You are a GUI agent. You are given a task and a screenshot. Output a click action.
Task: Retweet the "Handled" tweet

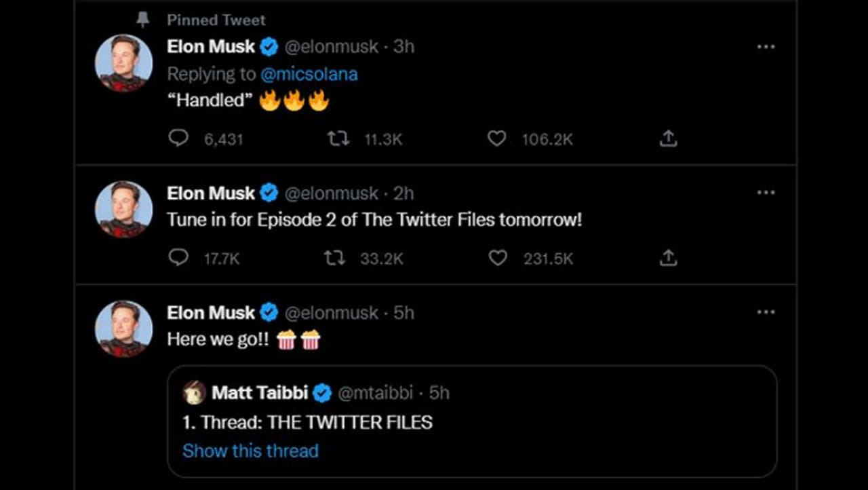tap(338, 138)
